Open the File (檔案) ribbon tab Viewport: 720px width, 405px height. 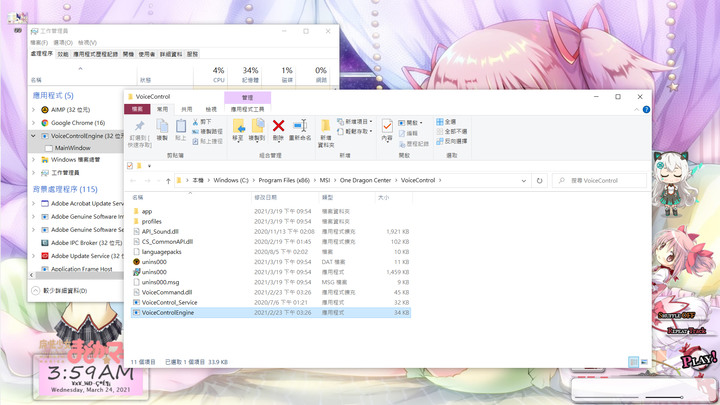(137, 109)
